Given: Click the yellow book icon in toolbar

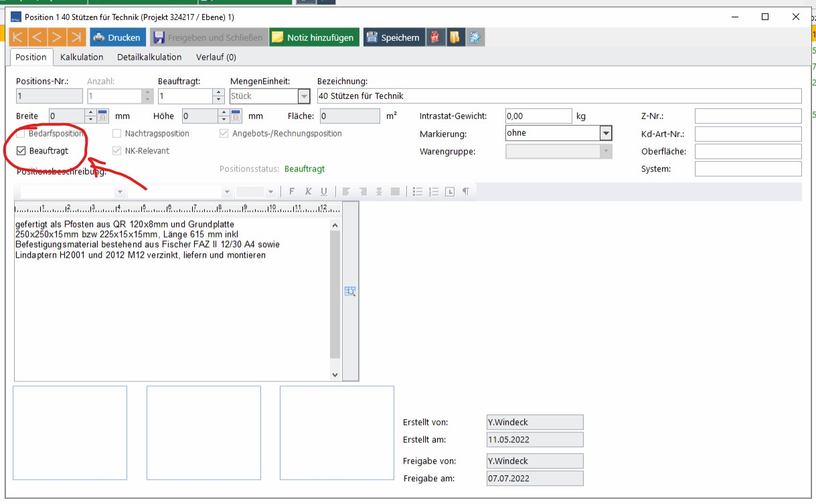Looking at the screenshot, I should click(x=456, y=37).
